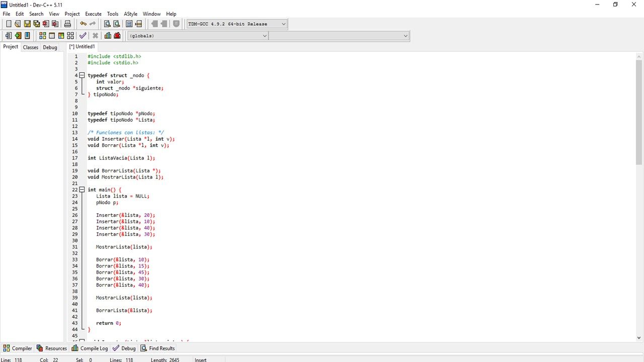Open the TDM-GCC compiler set dropdown

click(283, 24)
